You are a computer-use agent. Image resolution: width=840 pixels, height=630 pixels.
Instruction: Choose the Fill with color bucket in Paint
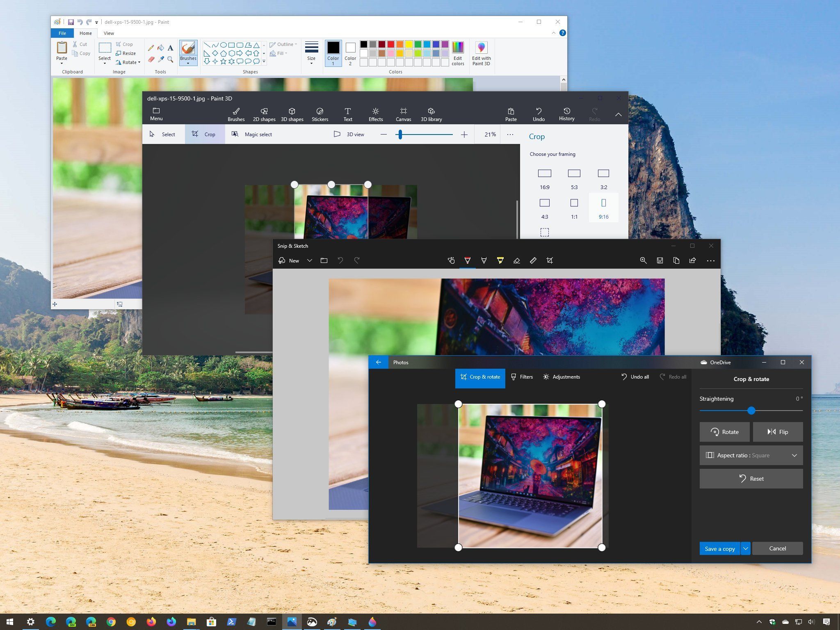[161, 48]
